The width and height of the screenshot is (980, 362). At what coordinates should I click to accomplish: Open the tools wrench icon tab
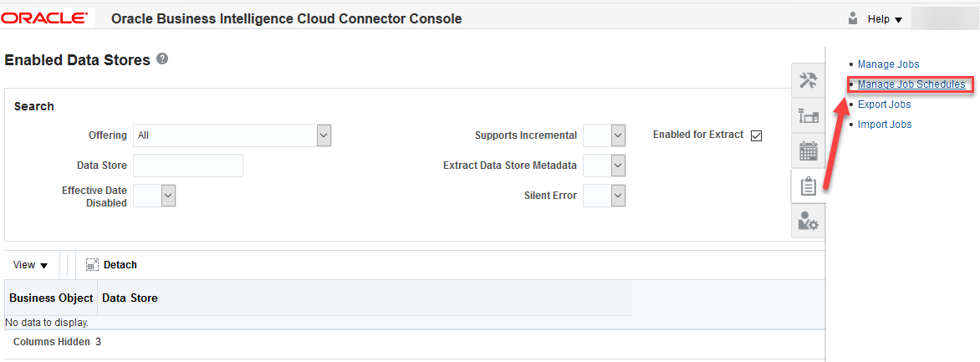click(x=808, y=80)
